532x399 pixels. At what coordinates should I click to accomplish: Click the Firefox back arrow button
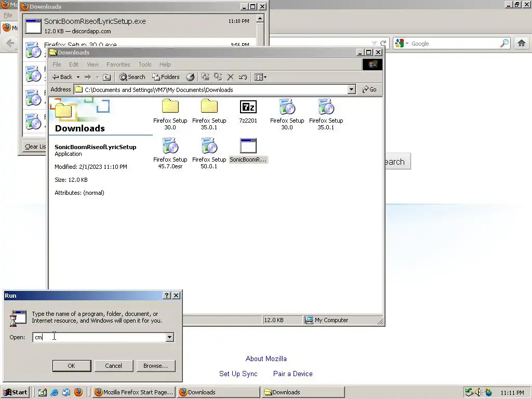click(10, 43)
